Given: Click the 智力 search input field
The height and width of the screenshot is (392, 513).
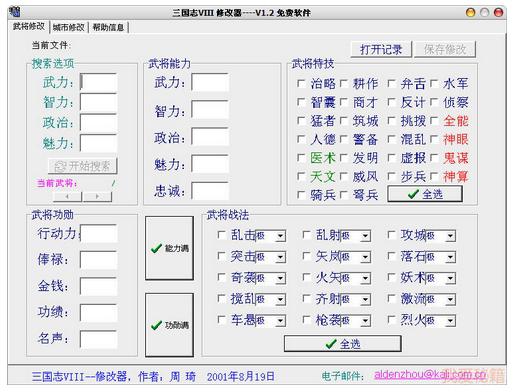Looking at the screenshot, I should (x=98, y=103).
